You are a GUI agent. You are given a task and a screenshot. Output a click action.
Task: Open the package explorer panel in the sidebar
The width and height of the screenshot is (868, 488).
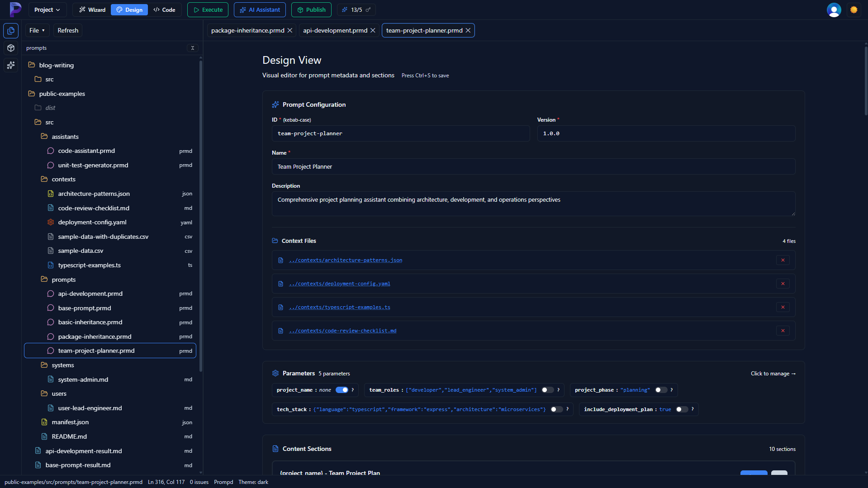tap(10, 48)
